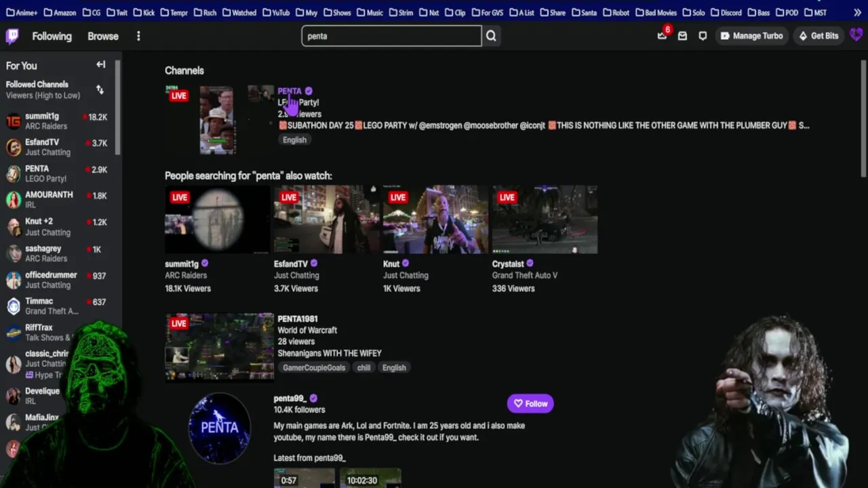Click summit1g avatar in sidebar
Screen dimensions: 868x488
[x=14, y=121]
